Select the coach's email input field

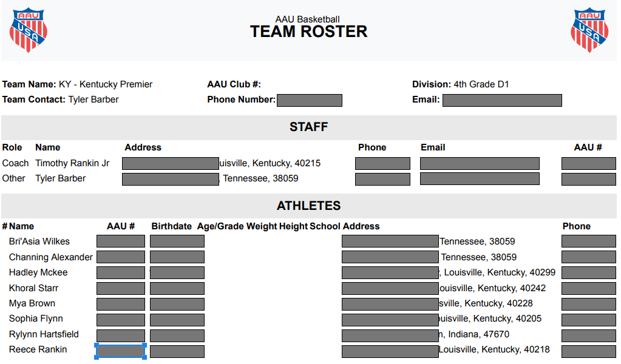point(479,163)
